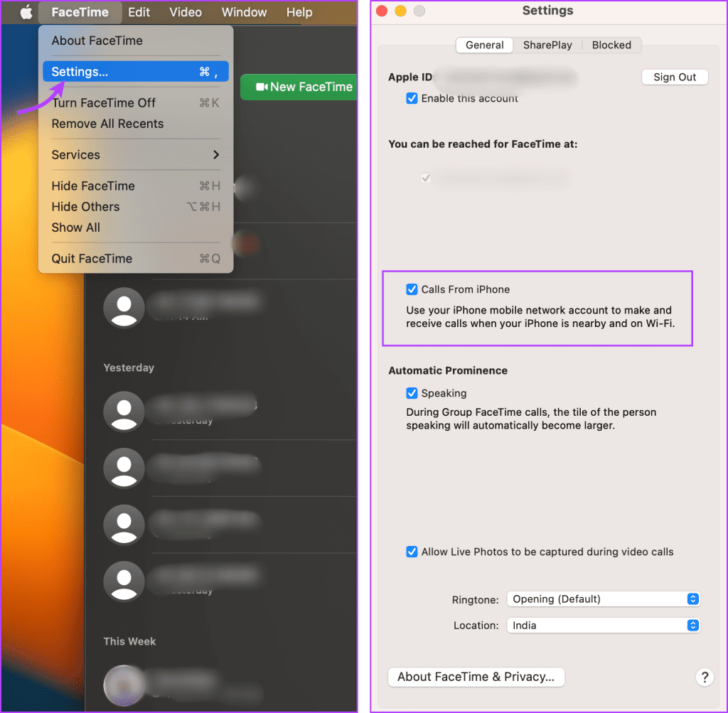The width and height of the screenshot is (728, 713).
Task: Choose Quit FaceTime
Action: pyautogui.click(x=136, y=259)
